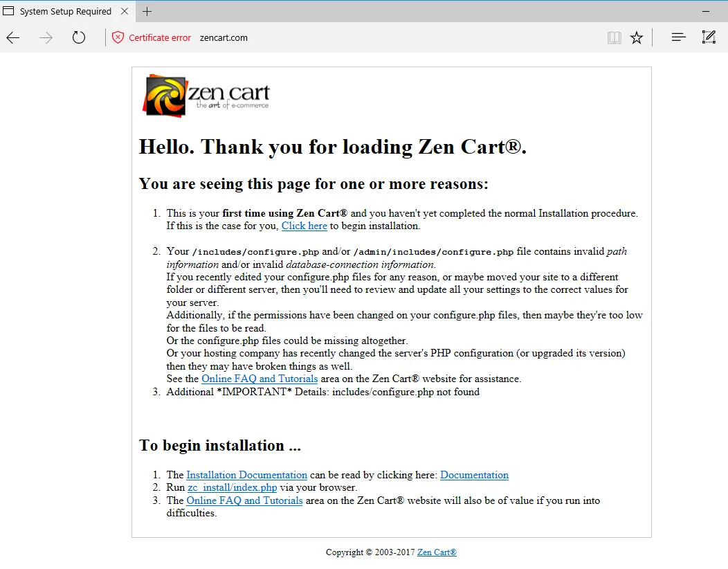Click 'You are seeing this page' heading
The image size is (728, 569).
tap(313, 184)
